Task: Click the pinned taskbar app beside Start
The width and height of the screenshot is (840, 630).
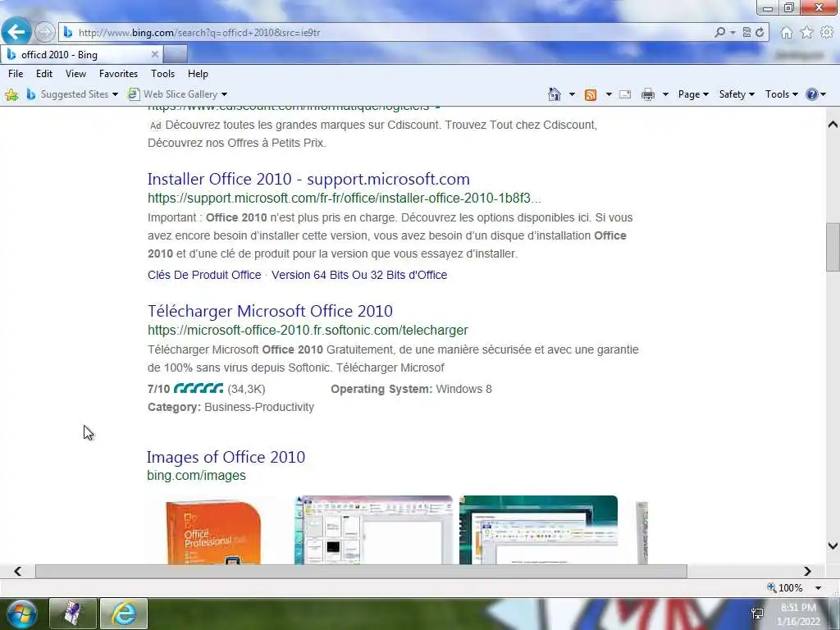Action: point(72,614)
